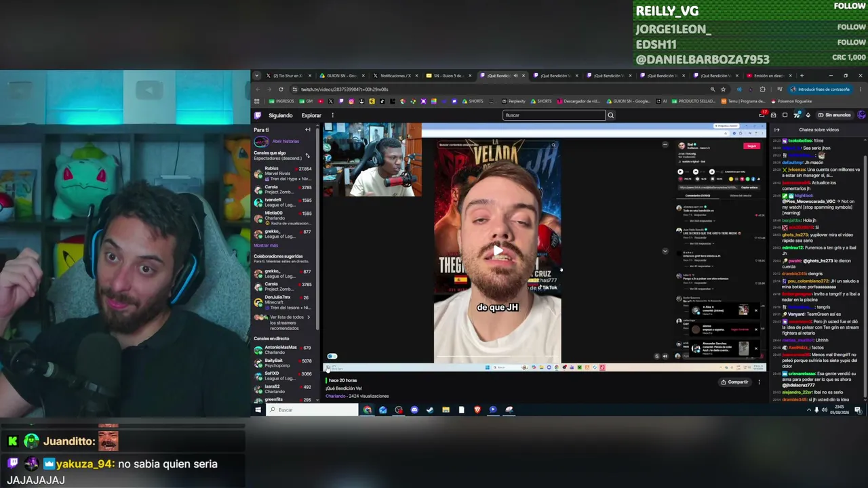The image size is (868, 488).
Task: Open the Windows Start menu
Action: [x=258, y=410]
